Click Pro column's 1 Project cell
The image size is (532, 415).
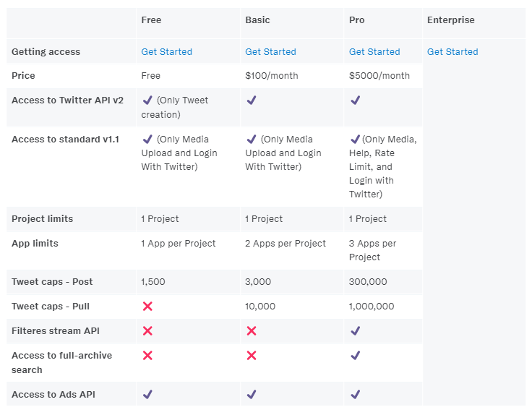point(367,218)
